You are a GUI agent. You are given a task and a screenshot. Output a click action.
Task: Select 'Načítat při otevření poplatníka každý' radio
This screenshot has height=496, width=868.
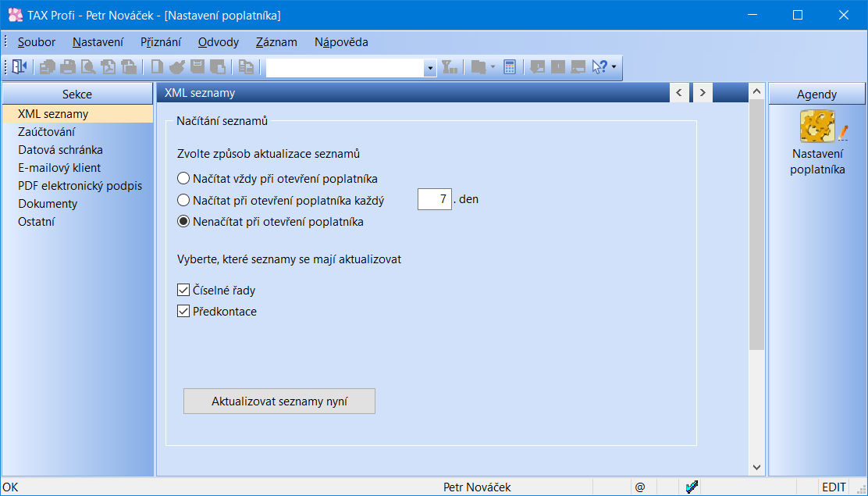[183, 200]
